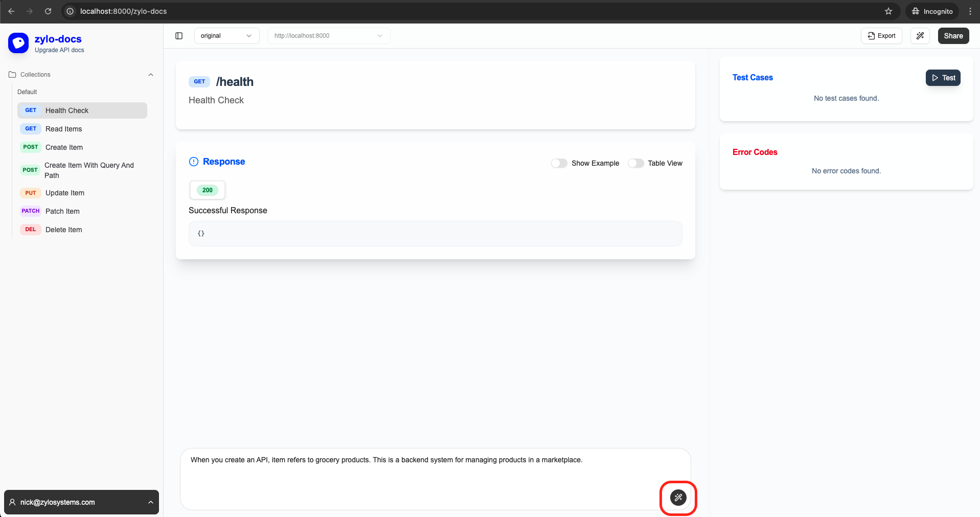The image size is (980, 517).
Task: Select the Update Item endpoint
Action: tap(82, 193)
